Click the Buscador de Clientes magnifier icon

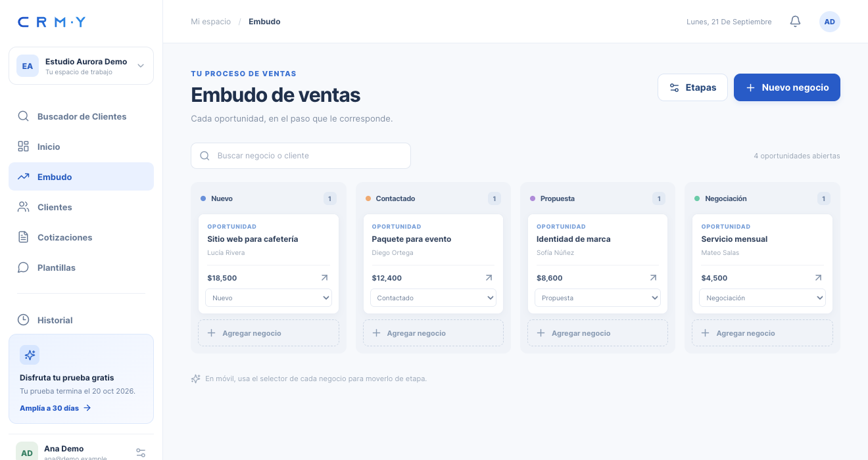click(23, 116)
